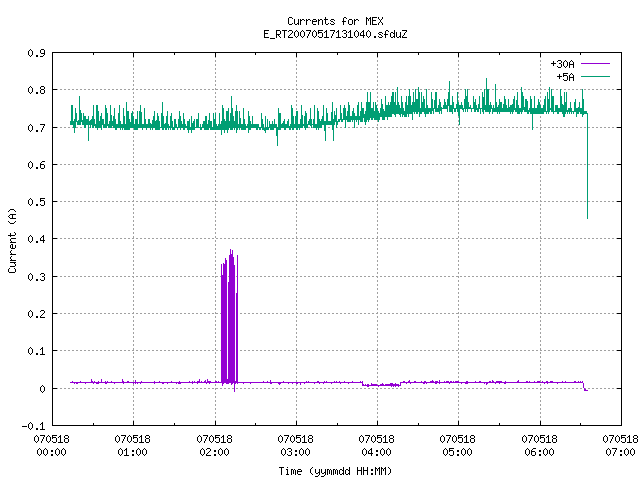Click the +5A legend label
The width and height of the screenshot is (640, 480).
pos(565,77)
